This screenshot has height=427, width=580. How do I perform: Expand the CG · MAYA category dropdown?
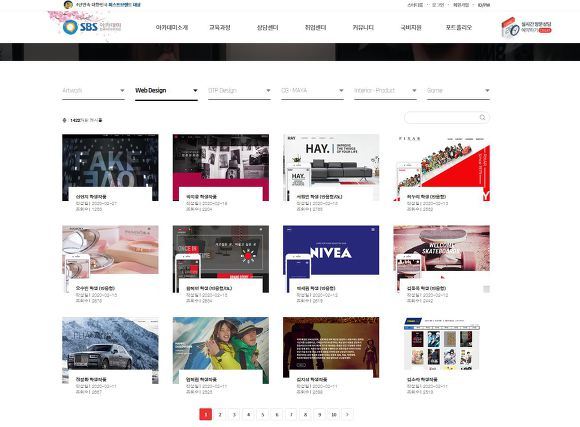[x=313, y=91]
